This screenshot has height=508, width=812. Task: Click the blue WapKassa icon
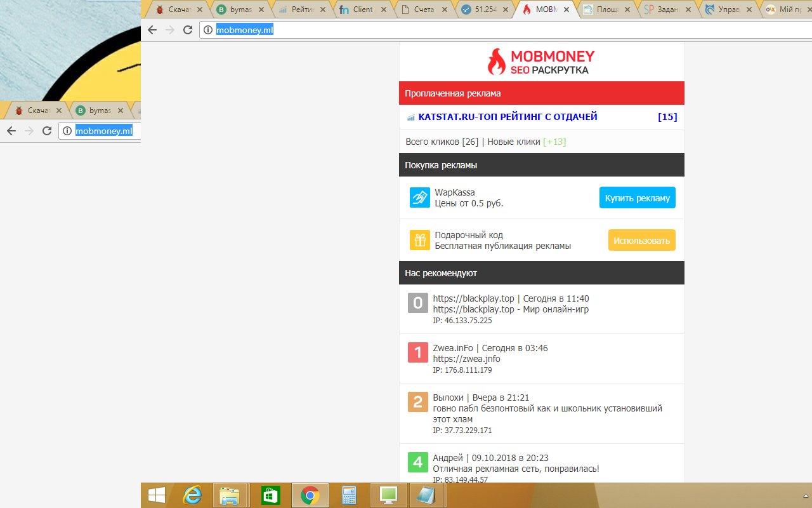pos(419,197)
